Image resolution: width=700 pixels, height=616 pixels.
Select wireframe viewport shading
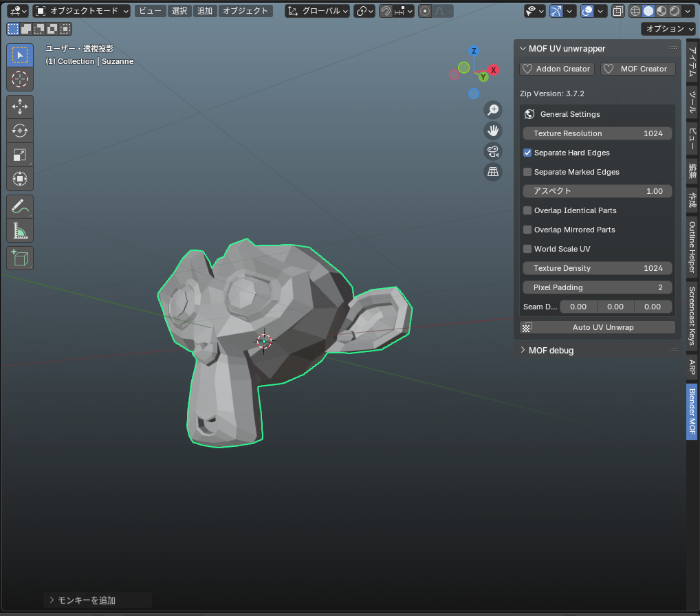(635, 11)
